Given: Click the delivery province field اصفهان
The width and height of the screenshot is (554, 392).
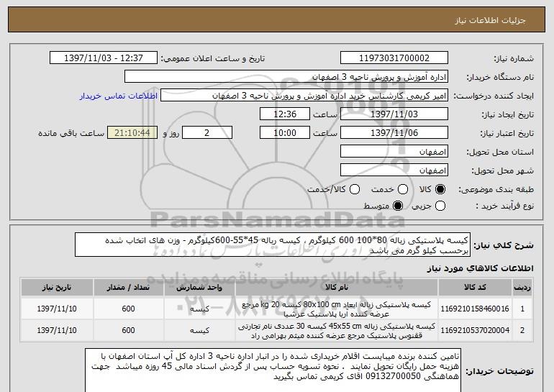Looking at the screenshot, I should (394, 152).
